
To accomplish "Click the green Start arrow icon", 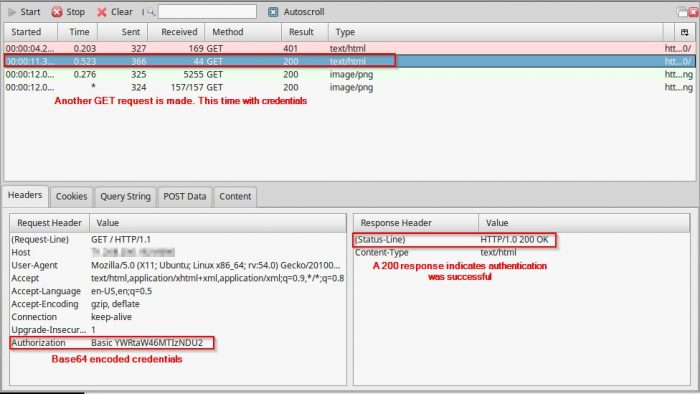I will 12,12.
